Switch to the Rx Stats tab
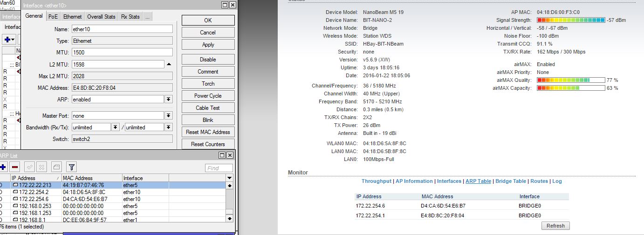This screenshot has height=235, width=644. 130,17
